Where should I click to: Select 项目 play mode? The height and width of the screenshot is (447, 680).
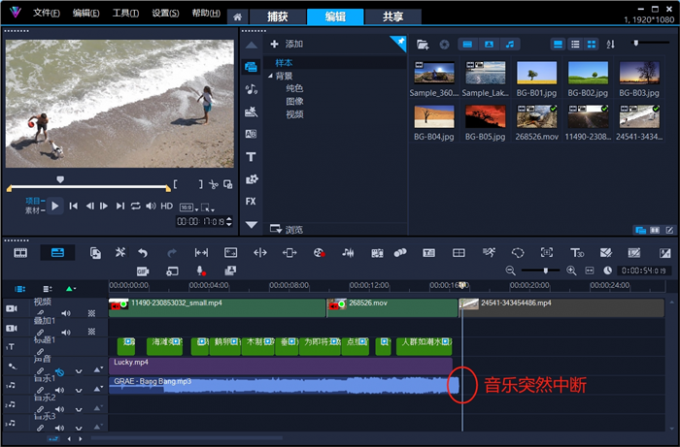(35, 201)
